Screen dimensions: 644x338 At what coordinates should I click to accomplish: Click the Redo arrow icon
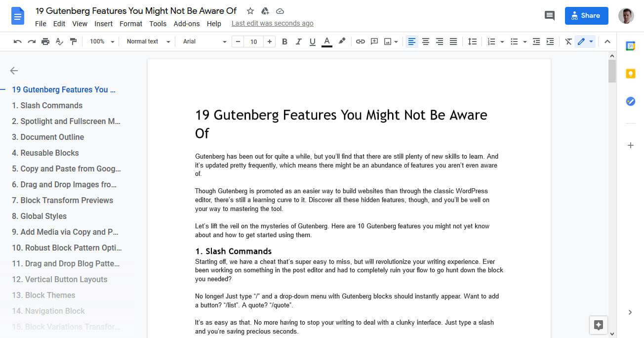[x=32, y=42]
